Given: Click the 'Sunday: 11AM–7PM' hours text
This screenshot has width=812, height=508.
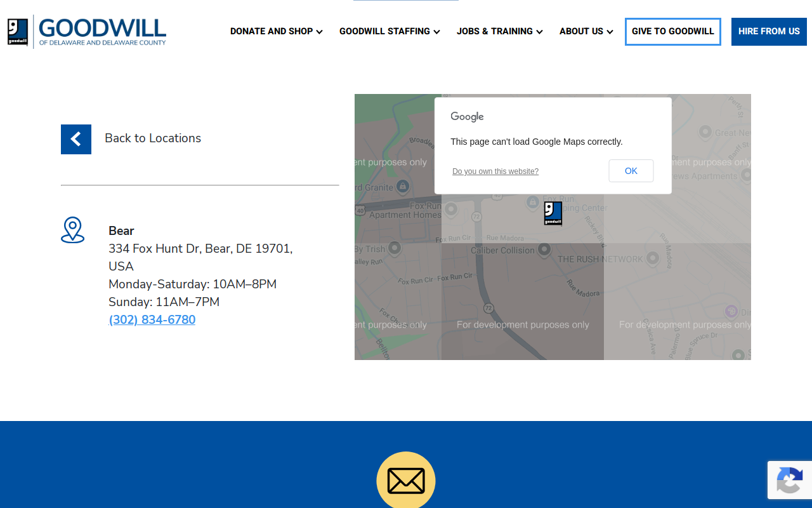Looking at the screenshot, I should [164, 302].
